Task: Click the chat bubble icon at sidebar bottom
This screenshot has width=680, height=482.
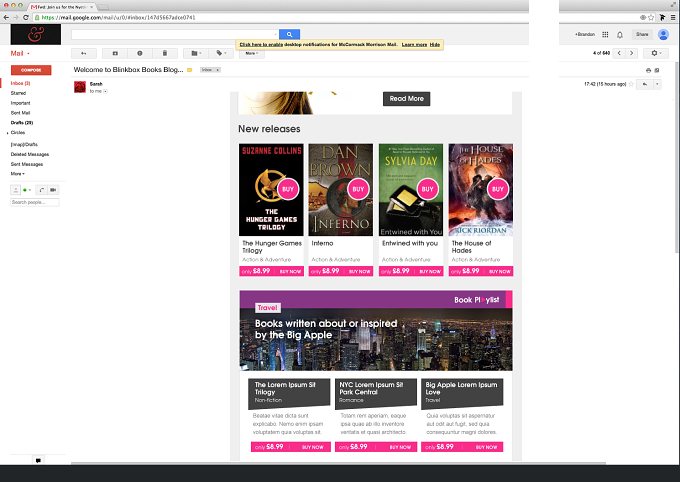Action: coord(38,460)
